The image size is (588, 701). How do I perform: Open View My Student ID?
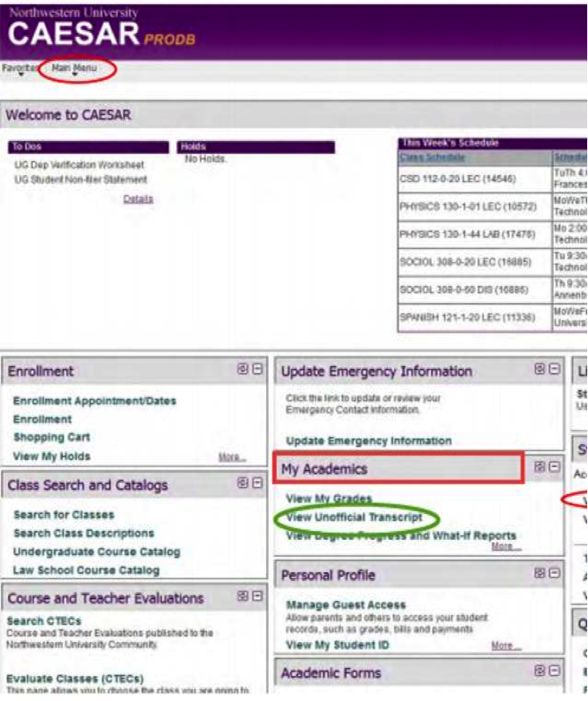pyautogui.click(x=337, y=645)
